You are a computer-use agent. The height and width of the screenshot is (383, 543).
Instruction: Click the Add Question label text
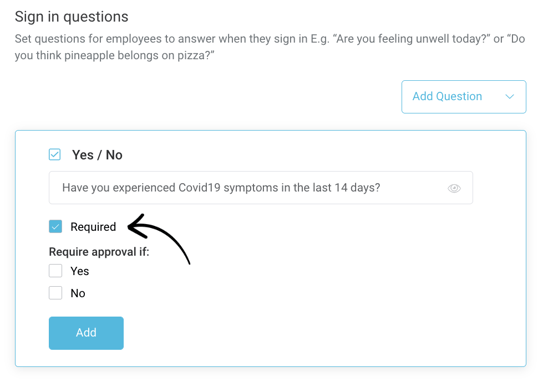tap(447, 96)
